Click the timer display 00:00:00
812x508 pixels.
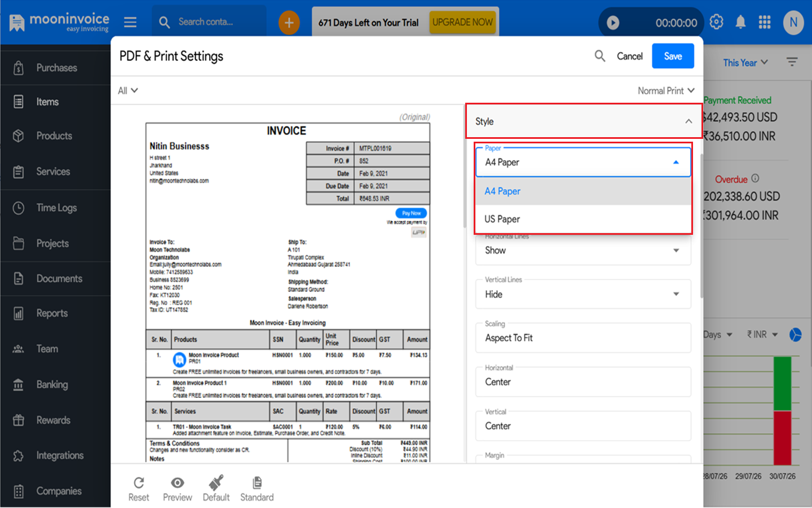[676, 23]
